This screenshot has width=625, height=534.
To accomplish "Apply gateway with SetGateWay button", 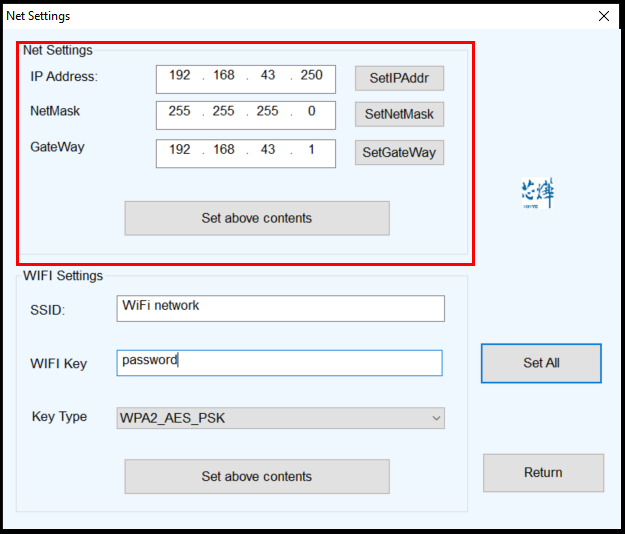I will [x=399, y=152].
